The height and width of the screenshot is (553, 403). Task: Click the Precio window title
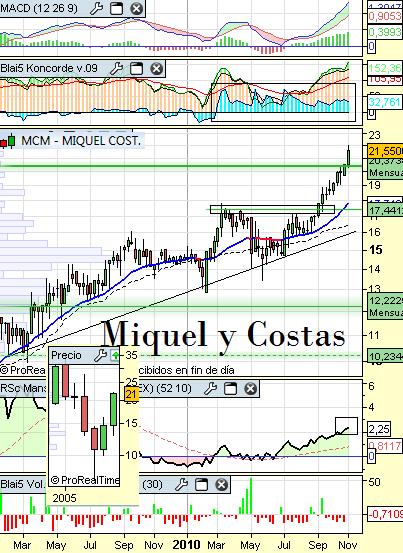(x=66, y=355)
